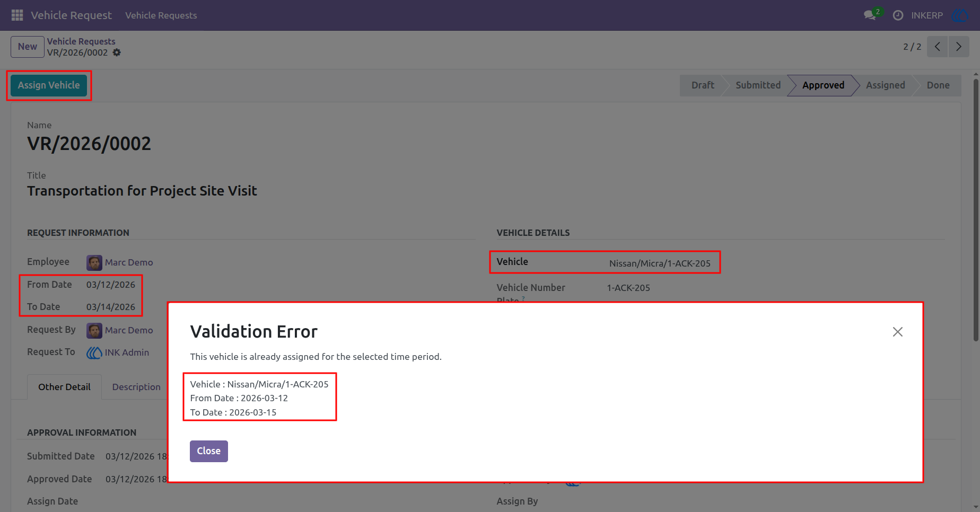Click INK Admin logo in Request To
This screenshot has height=512, width=980.
(94, 352)
